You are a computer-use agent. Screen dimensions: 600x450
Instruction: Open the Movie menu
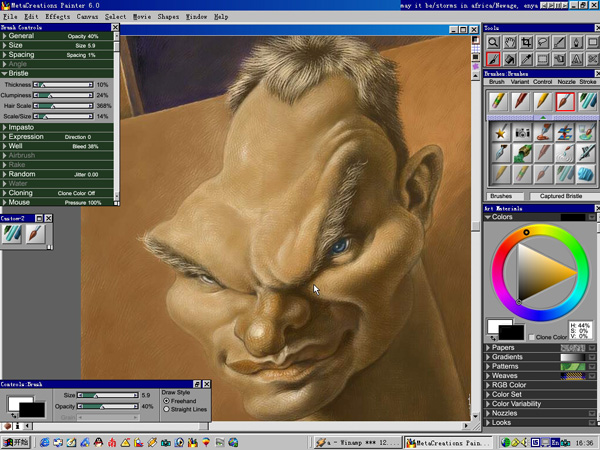pyautogui.click(x=142, y=17)
